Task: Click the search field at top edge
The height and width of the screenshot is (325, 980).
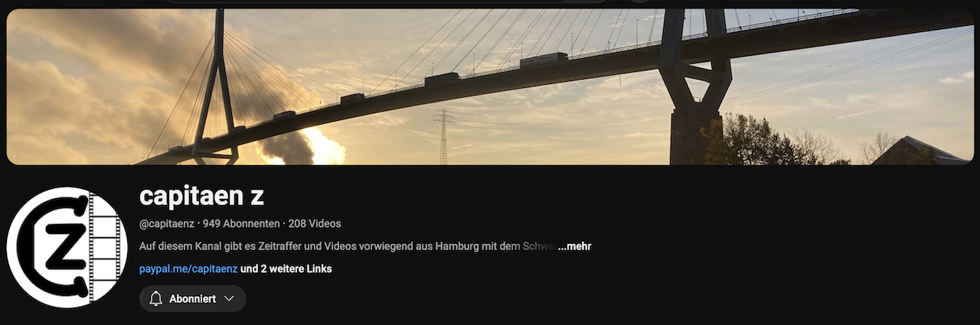Action: pyautogui.click(x=387, y=2)
